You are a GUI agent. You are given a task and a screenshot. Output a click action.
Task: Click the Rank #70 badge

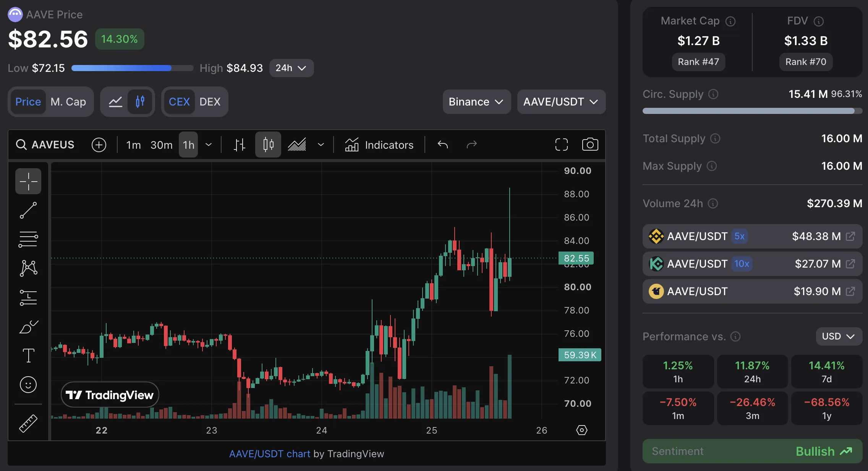coord(806,62)
